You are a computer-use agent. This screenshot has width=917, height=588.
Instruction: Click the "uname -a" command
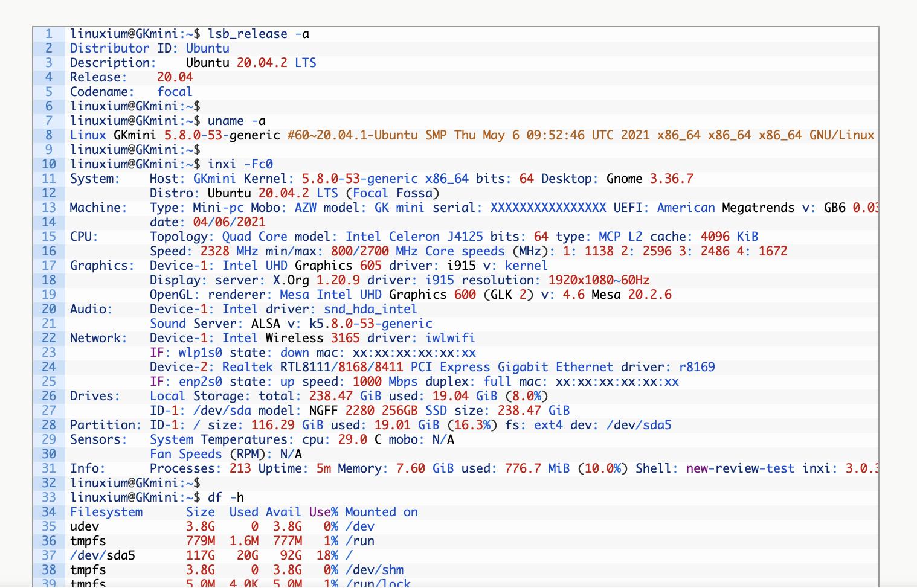237,121
